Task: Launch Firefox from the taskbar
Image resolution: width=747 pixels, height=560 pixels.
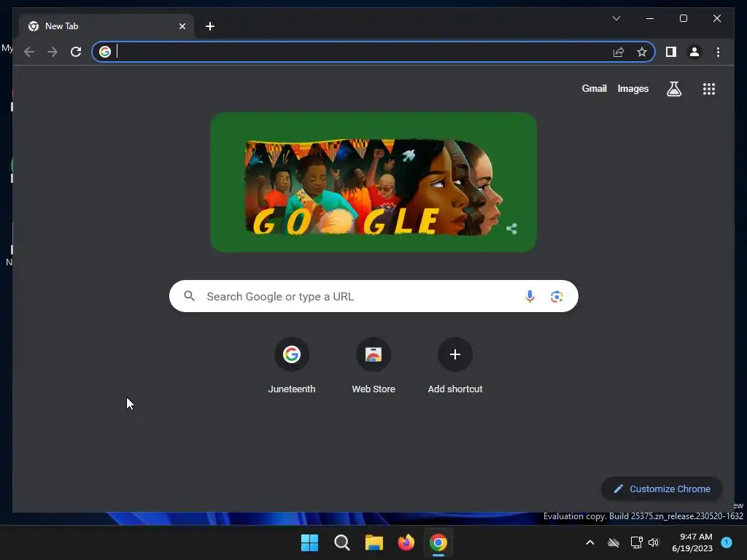Action: pyautogui.click(x=406, y=542)
